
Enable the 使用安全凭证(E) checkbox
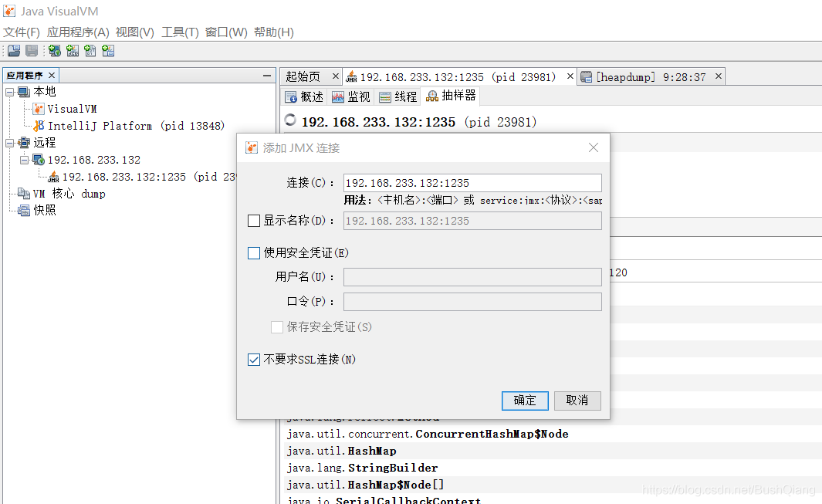(x=254, y=253)
